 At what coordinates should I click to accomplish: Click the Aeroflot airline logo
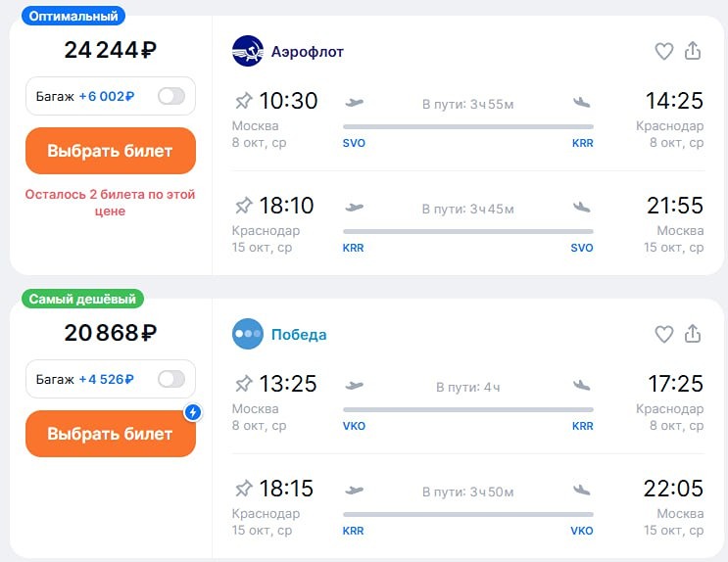248,51
